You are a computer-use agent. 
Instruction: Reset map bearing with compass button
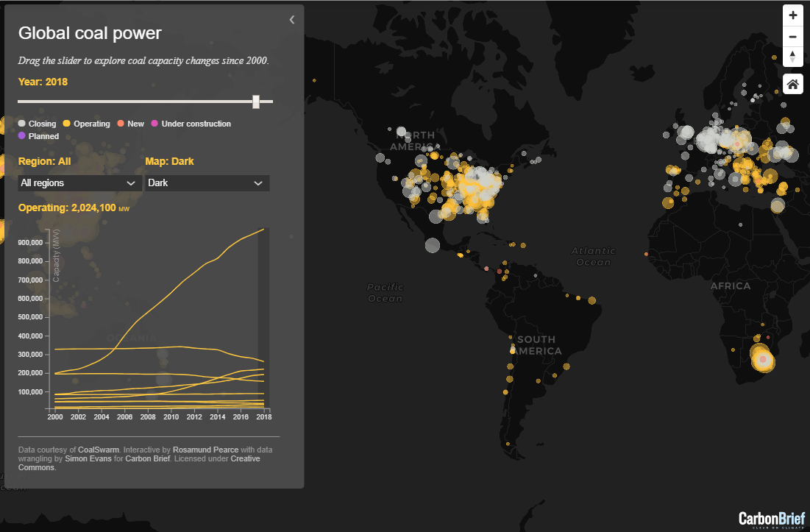(x=792, y=57)
